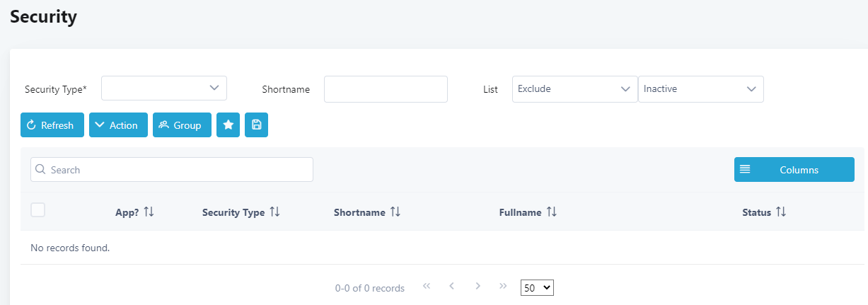The width and height of the screenshot is (868, 305).
Task: Click the save disk icon button
Action: (x=256, y=125)
